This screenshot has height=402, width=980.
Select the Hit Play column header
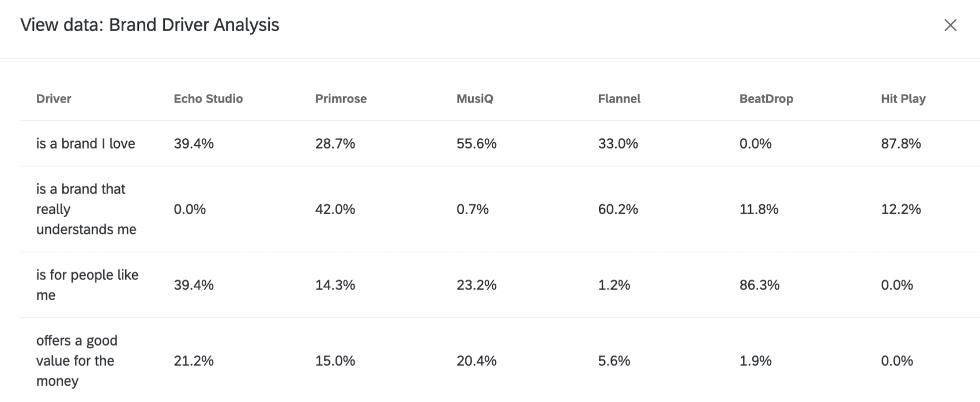pyautogui.click(x=903, y=98)
